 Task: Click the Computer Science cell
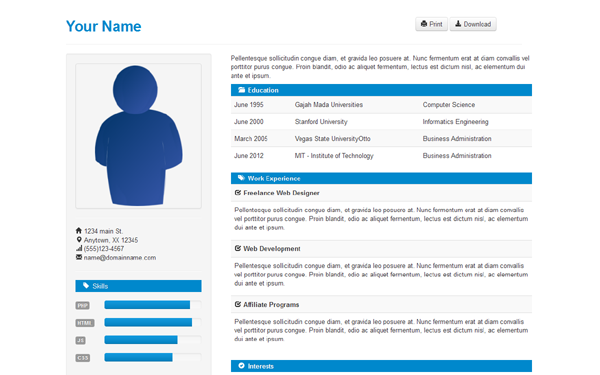[x=448, y=104]
